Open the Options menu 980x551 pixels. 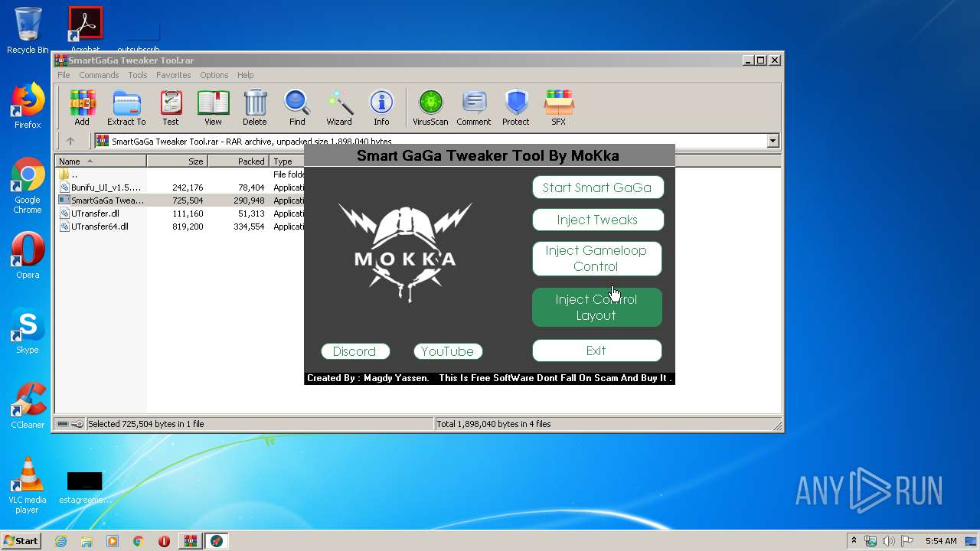pyautogui.click(x=214, y=75)
